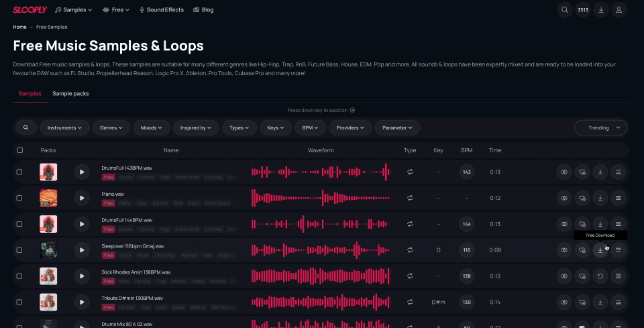
Task: Click the search magnifier in top navigation
Action: click(x=565, y=10)
